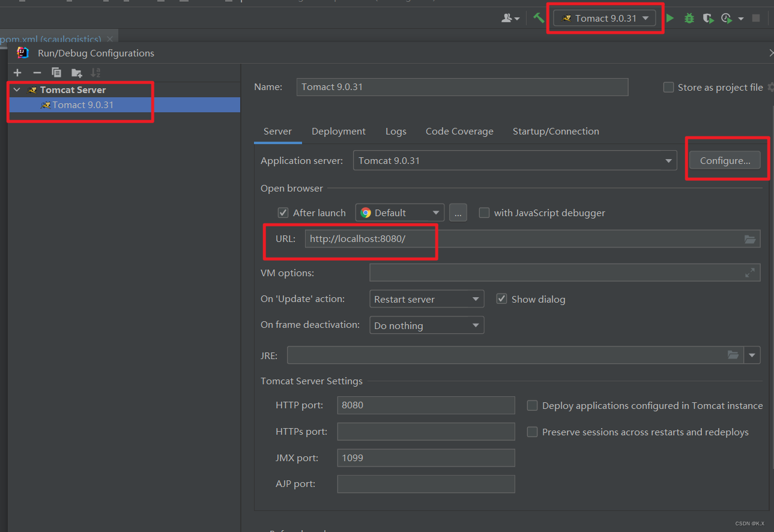Check Preserve sessions across restarts and redeploys

(532, 432)
